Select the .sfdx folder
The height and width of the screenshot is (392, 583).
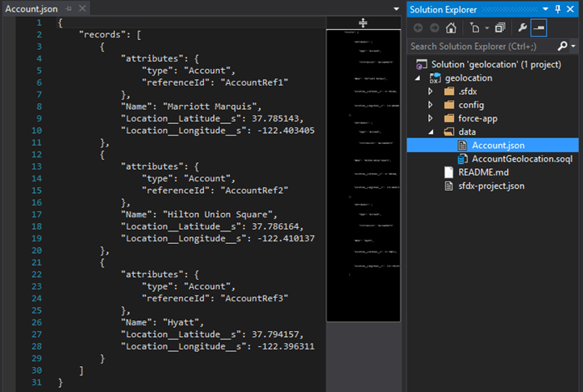[468, 92]
